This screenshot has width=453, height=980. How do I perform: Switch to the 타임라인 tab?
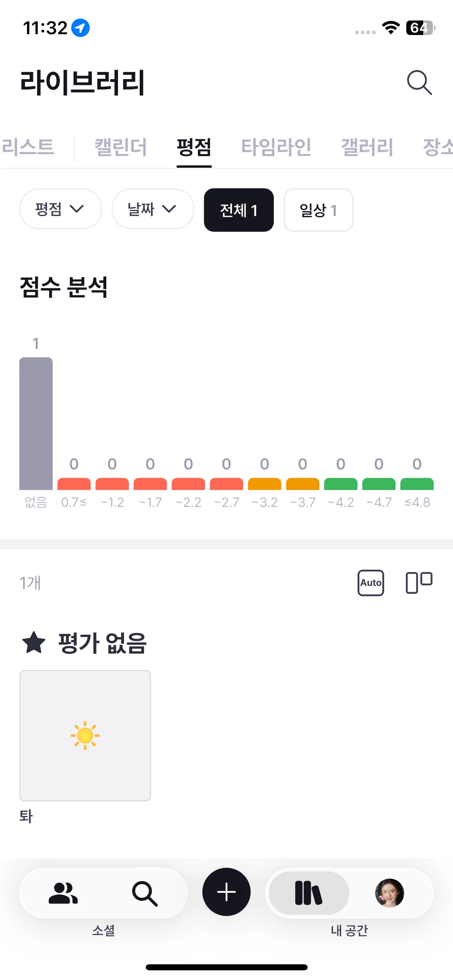(x=276, y=147)
